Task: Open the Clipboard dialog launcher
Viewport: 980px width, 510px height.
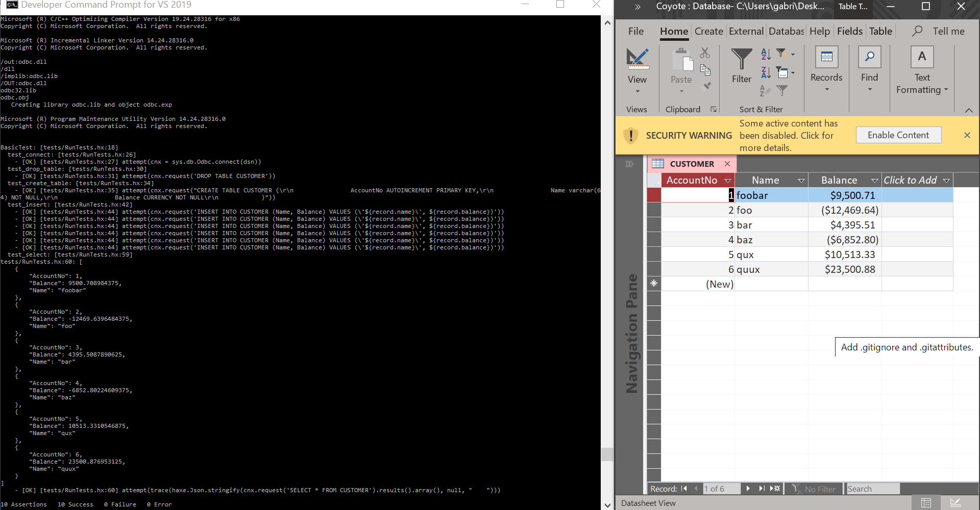Action: coord(714,109)
